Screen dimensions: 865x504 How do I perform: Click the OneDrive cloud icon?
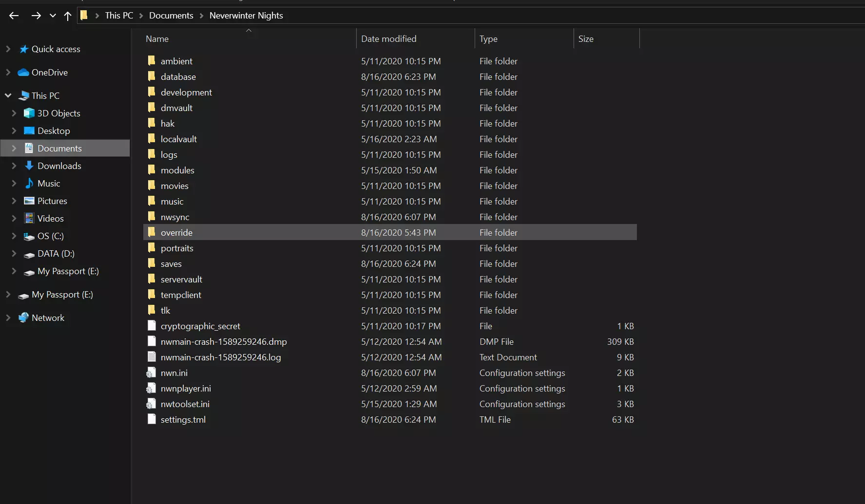[23, 73]
